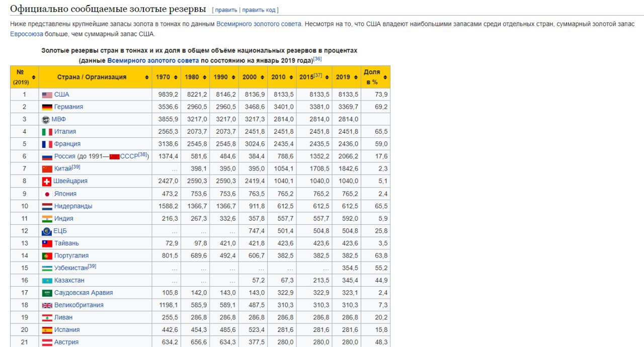Open 'Всемирного золотого совета' link in intro paragraph
Image resolution: width=644 pixels, height=347 pixels.
[x=259, y=24]
